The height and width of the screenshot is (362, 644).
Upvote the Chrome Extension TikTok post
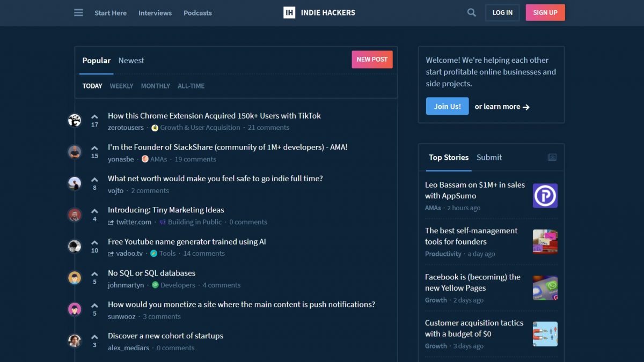click(x=94, y=116)
